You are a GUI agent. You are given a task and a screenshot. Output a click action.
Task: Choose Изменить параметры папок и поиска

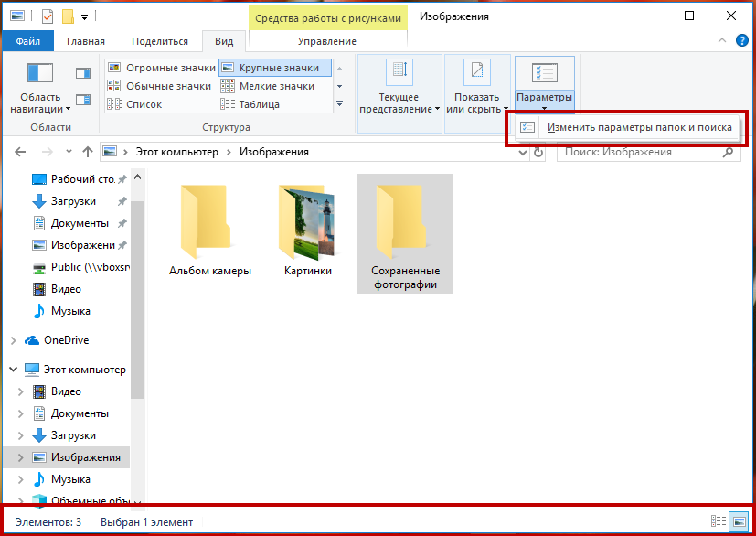[639, 127]
